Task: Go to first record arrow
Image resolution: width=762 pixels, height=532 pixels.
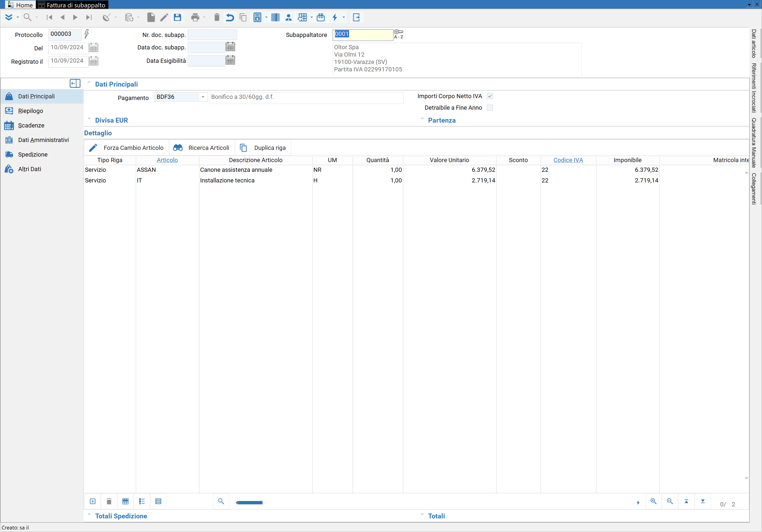Action: (x=49, y=17)
